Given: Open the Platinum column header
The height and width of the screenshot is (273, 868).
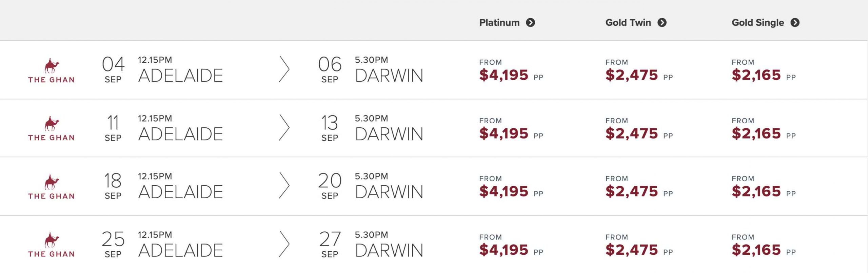Looking at the screenshot, I should [499, 23].
